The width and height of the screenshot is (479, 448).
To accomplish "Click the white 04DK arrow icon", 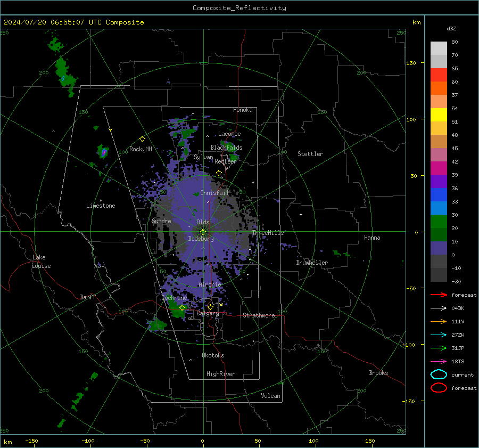I will coord(439,308).
